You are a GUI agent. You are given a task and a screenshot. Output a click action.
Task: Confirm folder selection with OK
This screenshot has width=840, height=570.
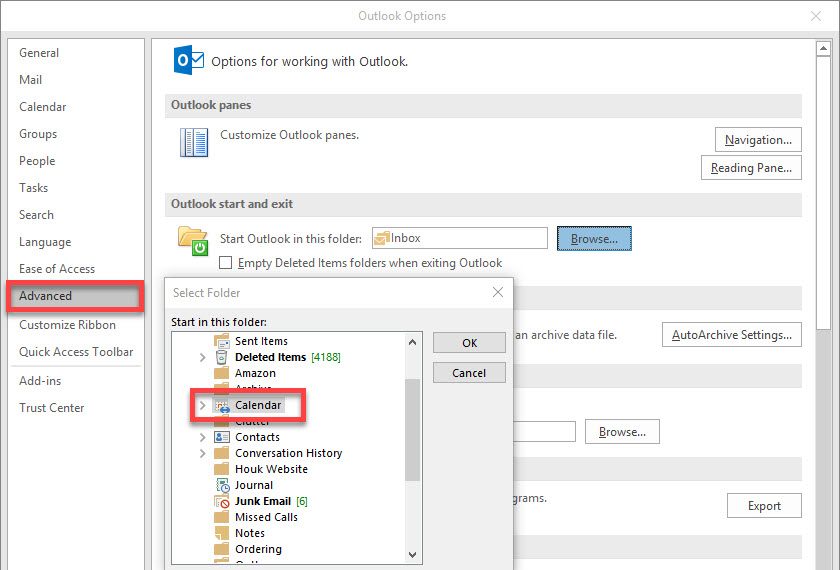[x=469, y=343]
